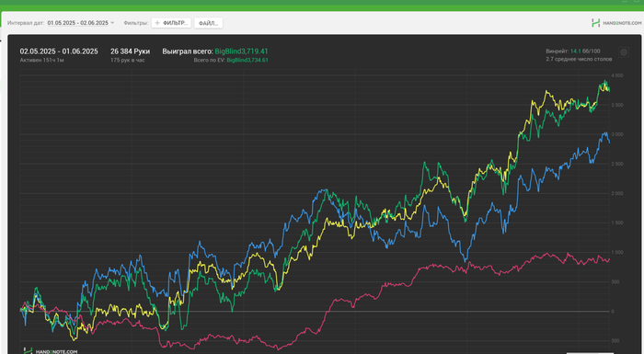644x354 pixels.
Task: Click the '175 рук в час' hands per hour text
Action: click(127, 60)
